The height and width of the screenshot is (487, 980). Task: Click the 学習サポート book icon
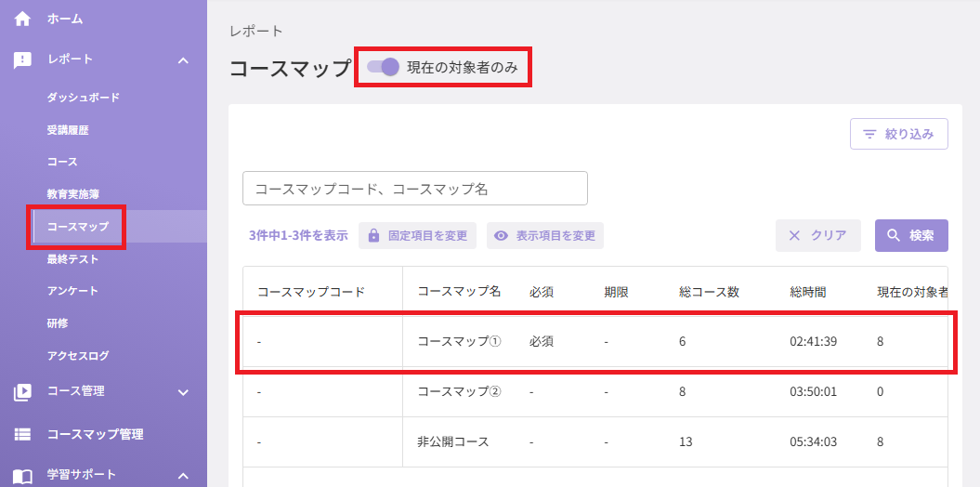pyautogui.click(x=22, y=477)
